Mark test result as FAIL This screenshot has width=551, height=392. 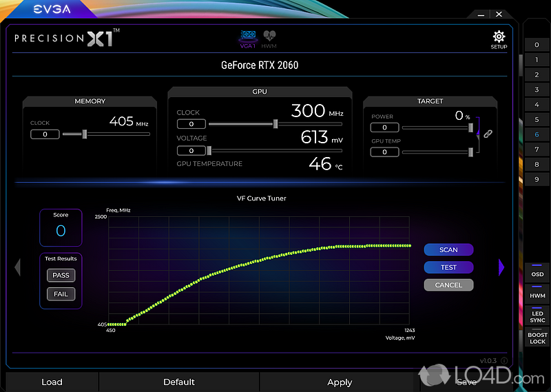point(61,294)
